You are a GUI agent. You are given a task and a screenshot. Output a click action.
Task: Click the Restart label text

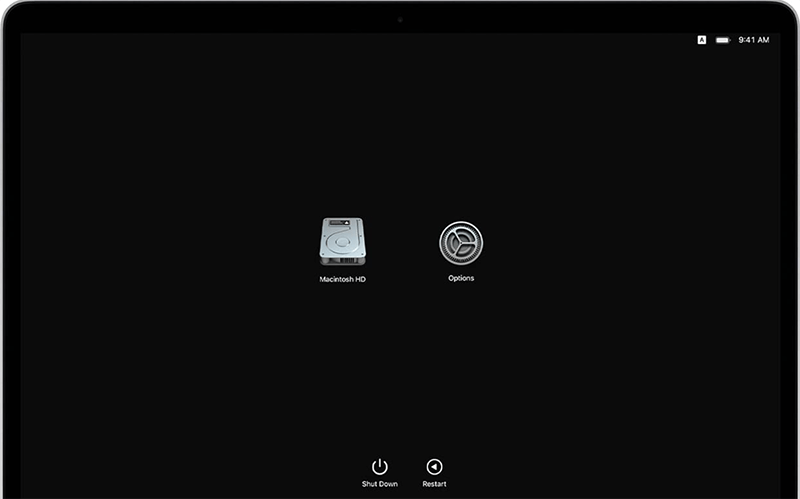(x=434, y=484)
